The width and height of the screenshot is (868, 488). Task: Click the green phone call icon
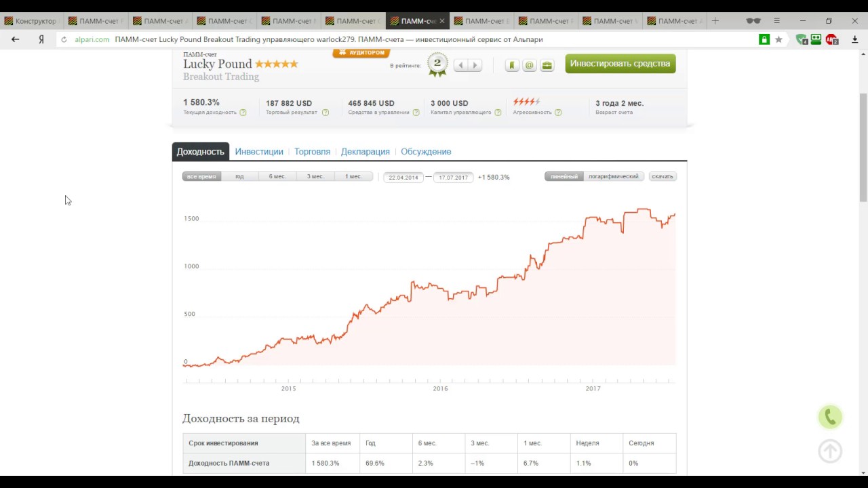pyautogui.click(x=830, y=417)
